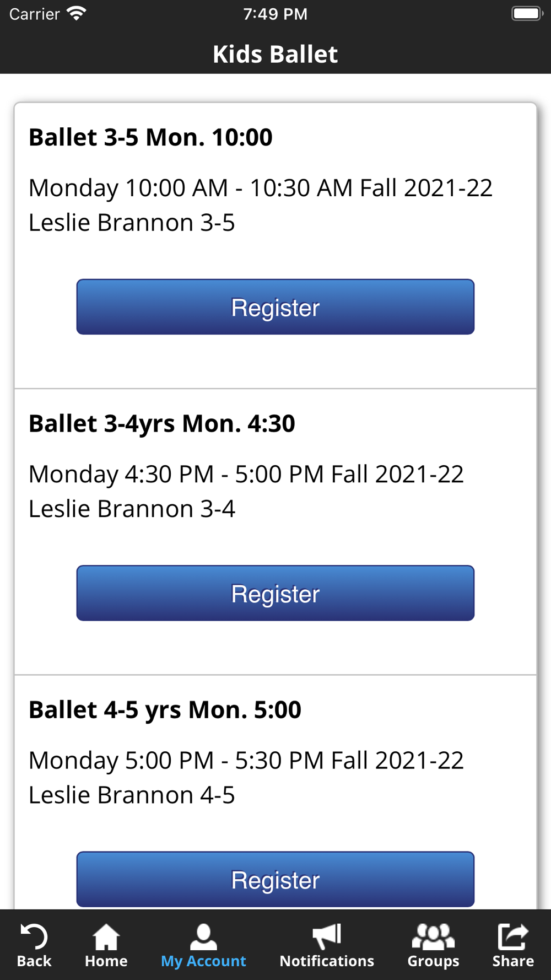Open the Groups people icon

(x=433, y=937)
